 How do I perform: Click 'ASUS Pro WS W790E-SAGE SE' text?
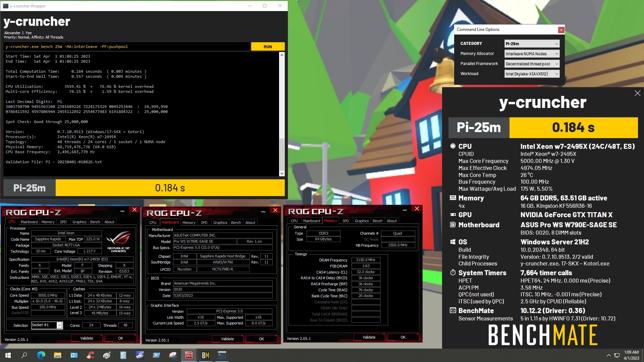pyautogui.click(x=569, y=225)
